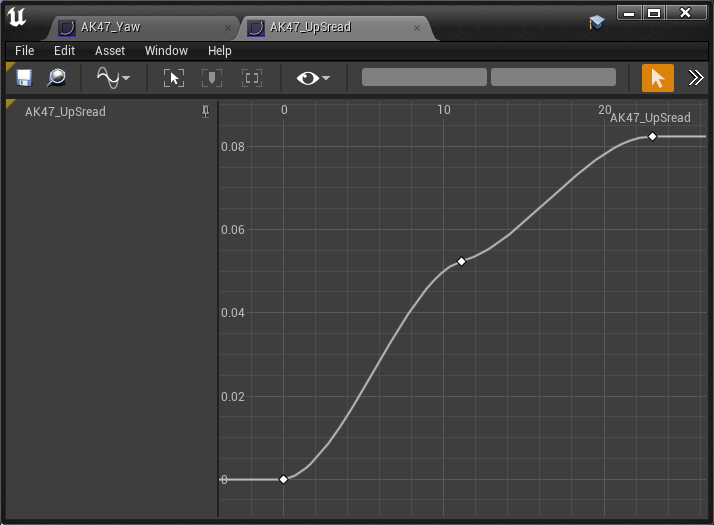The height and width of the screenshot is (525, 714).
Task: Click the first gray value input field
Action: pyautogui.click(x=424, y=77)
